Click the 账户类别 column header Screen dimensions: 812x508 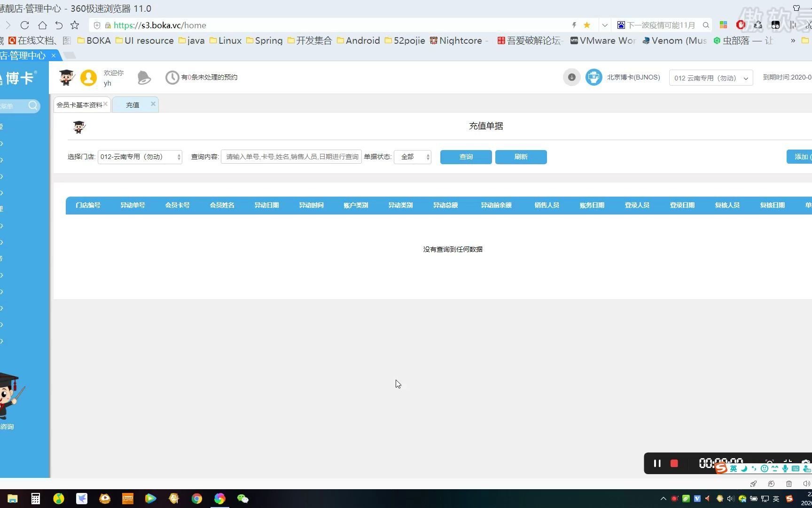click(x=356, y=206)
